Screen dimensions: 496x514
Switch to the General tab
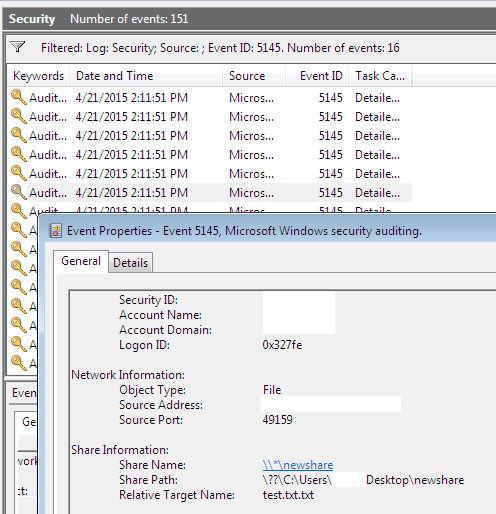(x=81, y=261)
